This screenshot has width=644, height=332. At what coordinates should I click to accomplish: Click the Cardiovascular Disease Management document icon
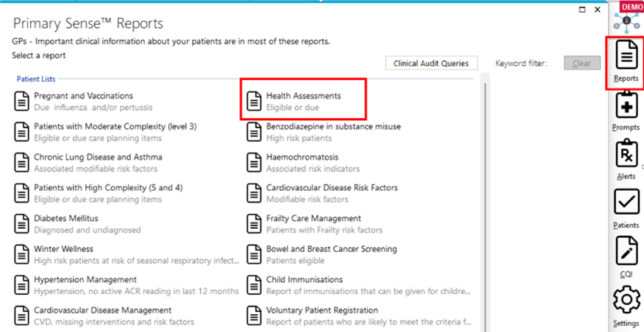22,316
